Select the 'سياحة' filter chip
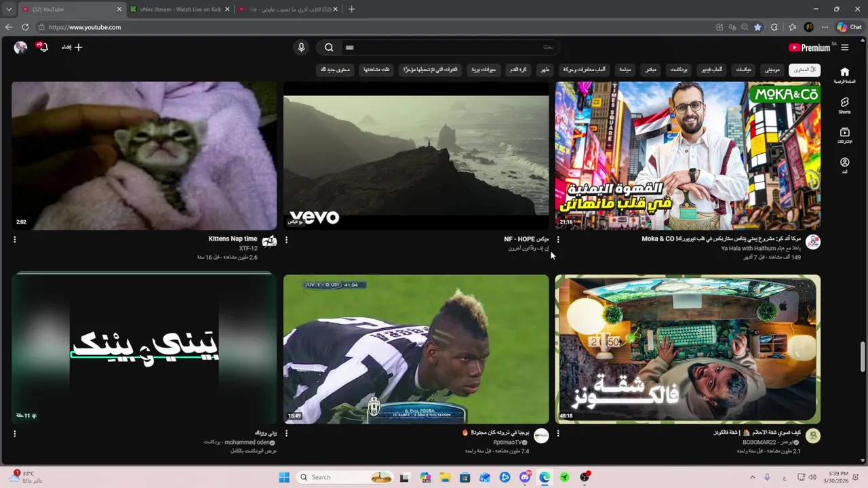 [x=625, y=70]
